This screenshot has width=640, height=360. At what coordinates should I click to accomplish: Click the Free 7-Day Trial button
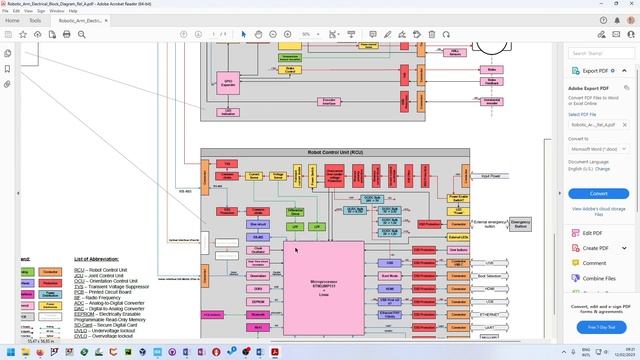pyautogui.click(x=601, y=327)
